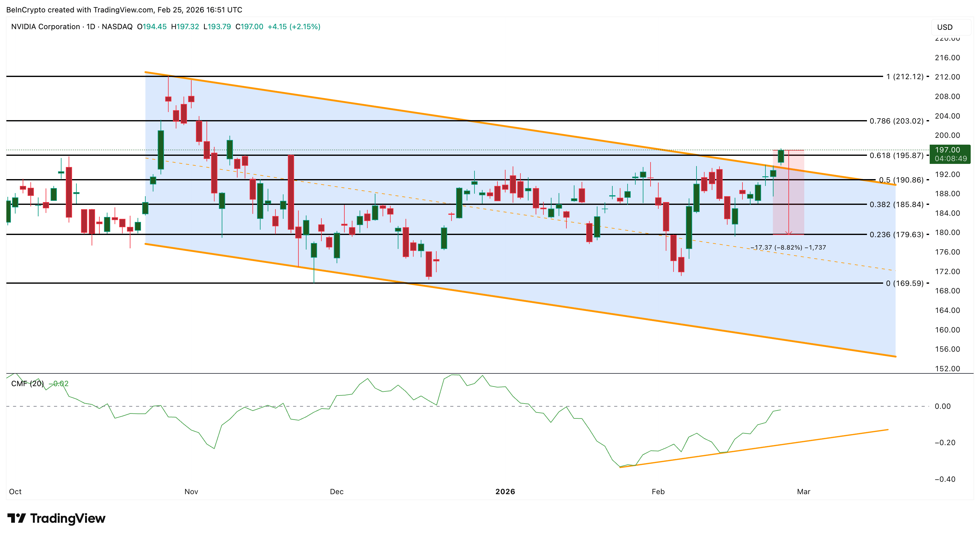Click the 1 (212.12) Fibonacci level label
Viewport: 980px width, 537px height.
(905, 76)
